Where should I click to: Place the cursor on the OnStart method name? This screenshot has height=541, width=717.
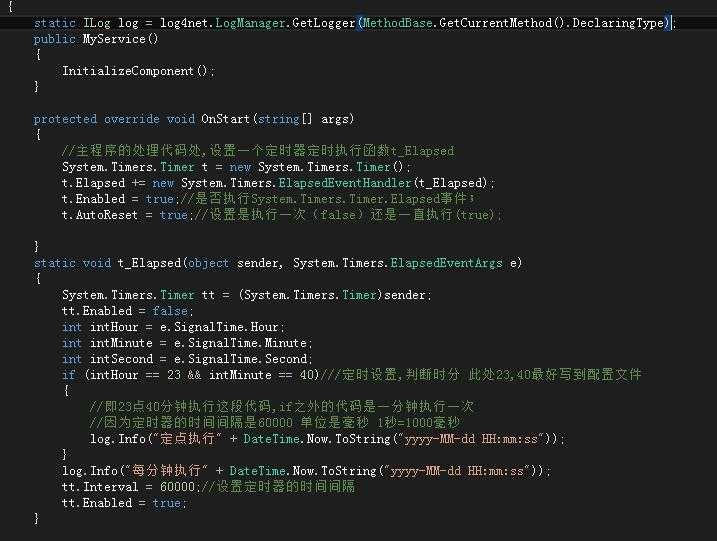click(225, 119)
